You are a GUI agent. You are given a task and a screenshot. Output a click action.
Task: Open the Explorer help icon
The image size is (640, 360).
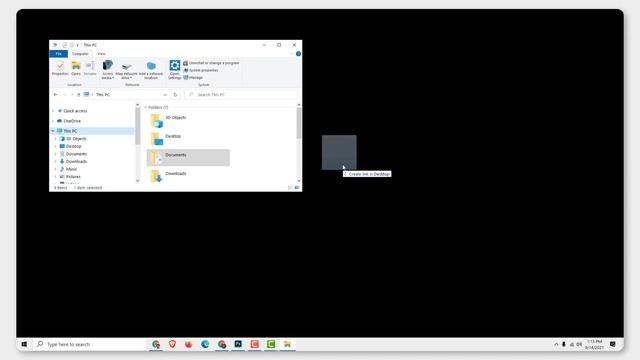298,54
